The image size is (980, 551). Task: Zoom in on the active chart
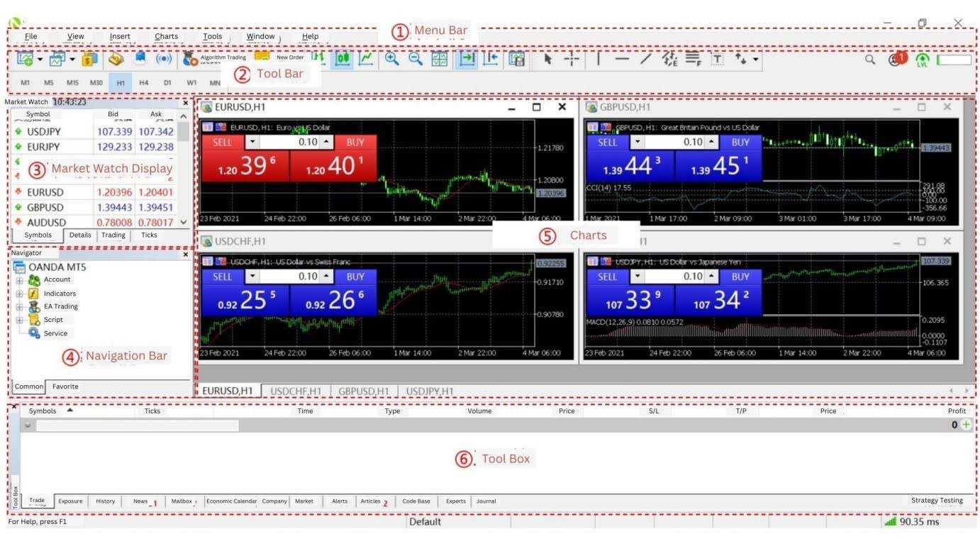pos(391,60)
